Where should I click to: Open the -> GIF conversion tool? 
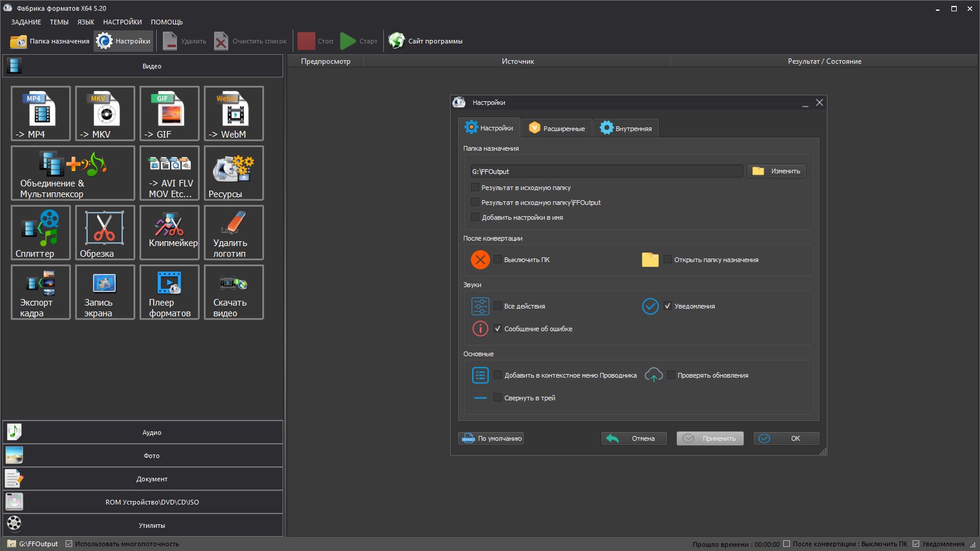pyautogui.click(x=169, y=113)
